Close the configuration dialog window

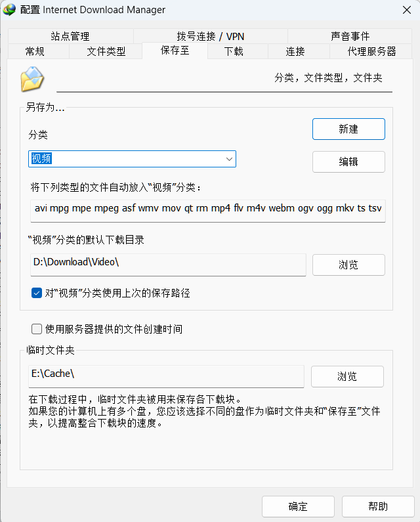(x=407, y=10)
